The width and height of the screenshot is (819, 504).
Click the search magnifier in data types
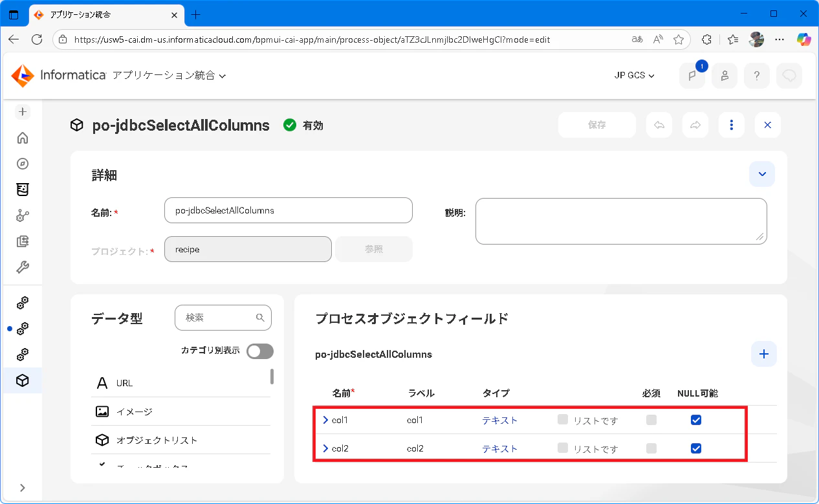click(260, 318)
